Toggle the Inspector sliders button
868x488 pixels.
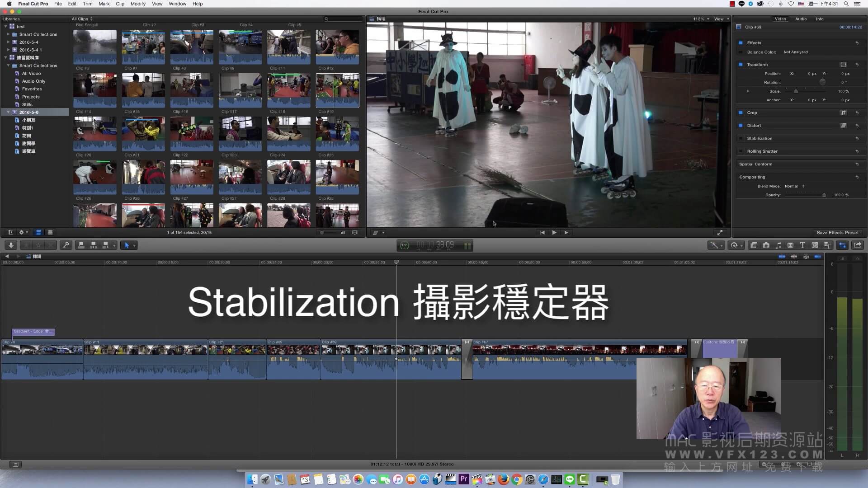pos(842,245)
